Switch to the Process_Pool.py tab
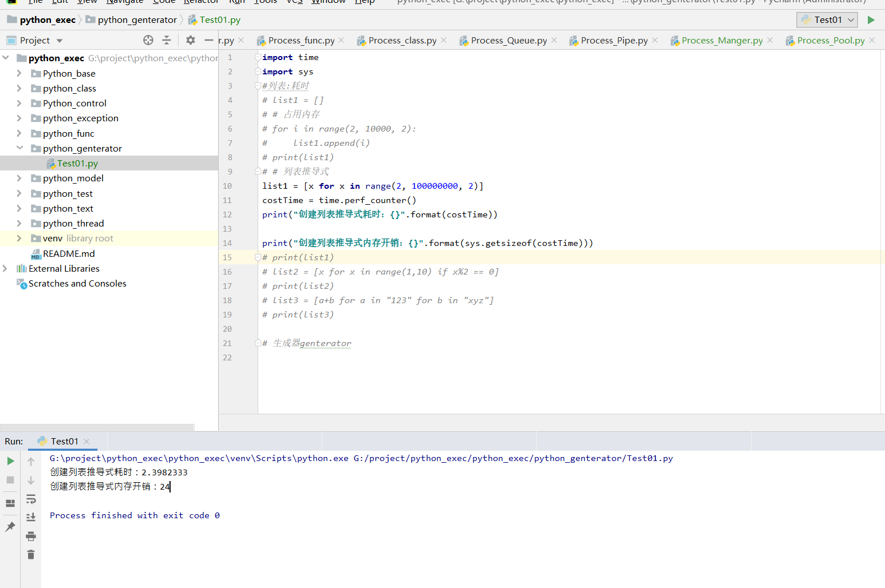Screen dimensions: 885x588 [x=831, y=41]
